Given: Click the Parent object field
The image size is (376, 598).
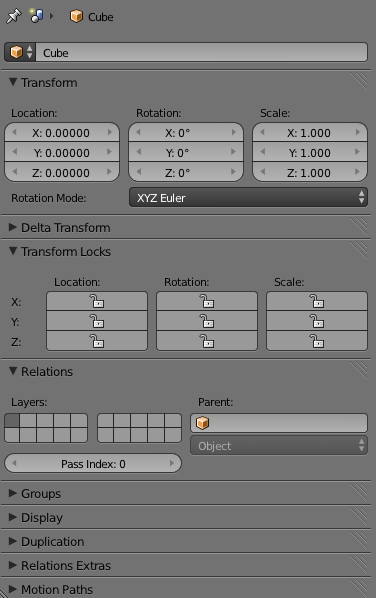Looking at the screenshot, I should tap(279, 423).
